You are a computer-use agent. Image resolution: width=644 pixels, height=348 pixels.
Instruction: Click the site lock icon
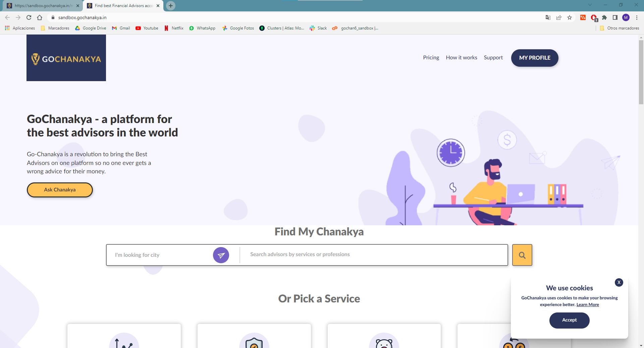(53, 17)
